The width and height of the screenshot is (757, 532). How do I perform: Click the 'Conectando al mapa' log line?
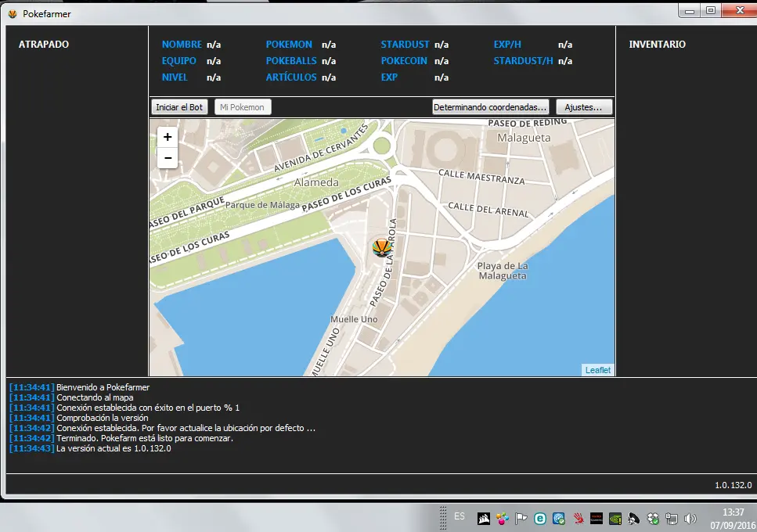(95, 397)
